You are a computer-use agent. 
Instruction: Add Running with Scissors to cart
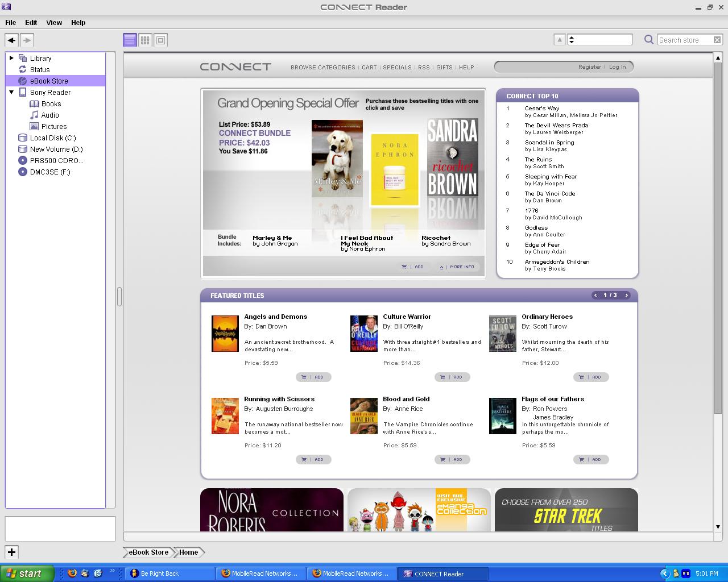click(x=313, y=459)
